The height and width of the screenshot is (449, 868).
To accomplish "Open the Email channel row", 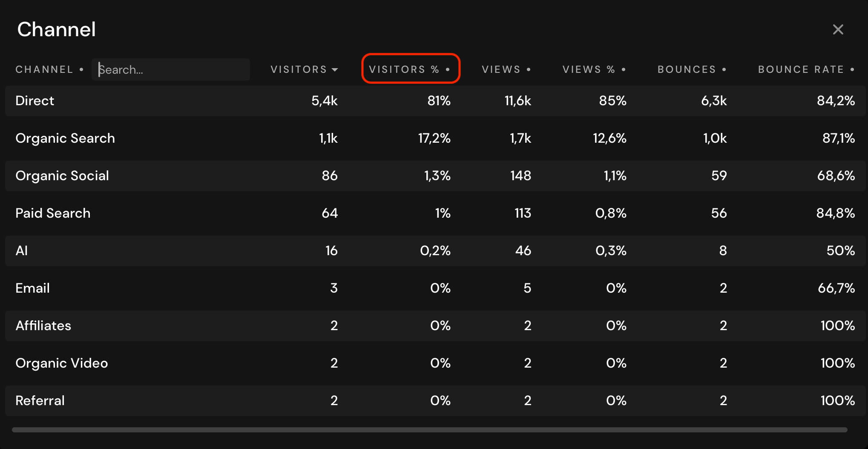I will pyautogui.click(x=33, y=288).
